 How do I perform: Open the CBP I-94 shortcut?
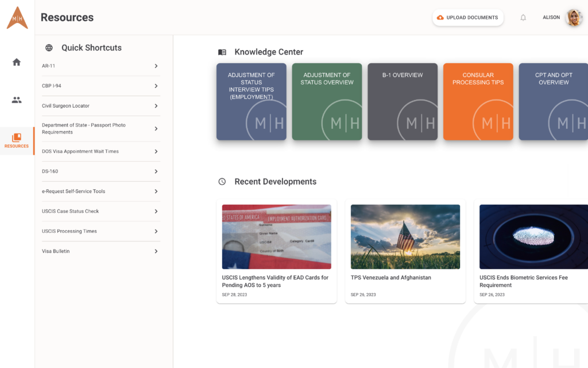pyautogui.click(x=51, y=86)
